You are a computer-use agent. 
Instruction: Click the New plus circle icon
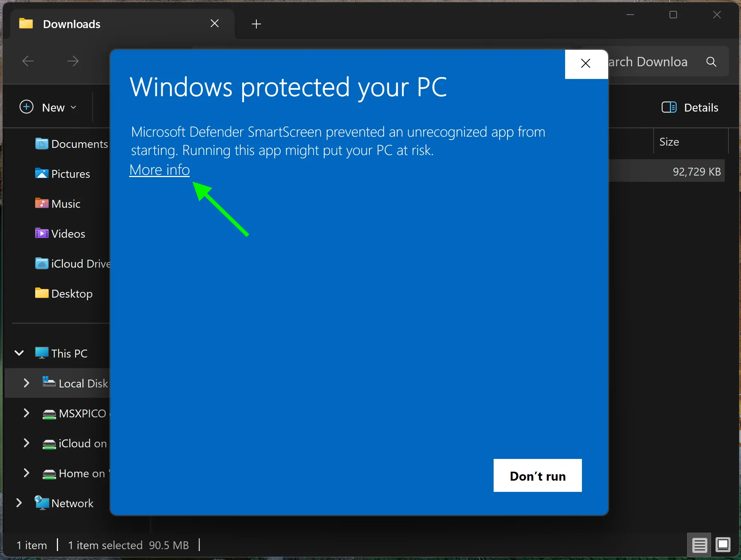pos(27,107)
